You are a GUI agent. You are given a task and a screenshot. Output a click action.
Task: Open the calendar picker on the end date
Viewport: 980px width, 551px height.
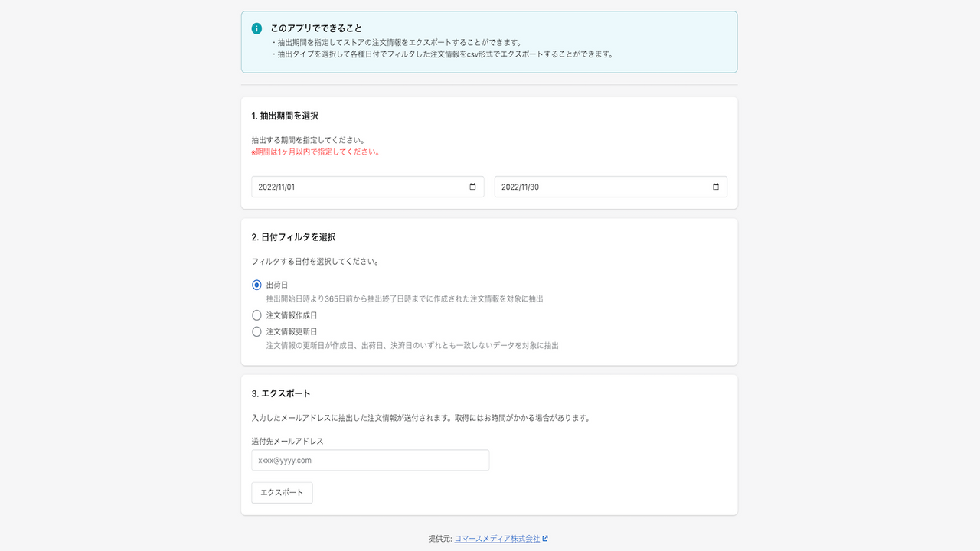pos(715,186)
